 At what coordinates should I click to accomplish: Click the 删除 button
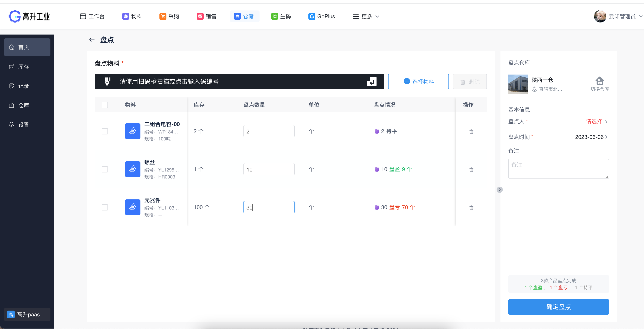(469, 81)
